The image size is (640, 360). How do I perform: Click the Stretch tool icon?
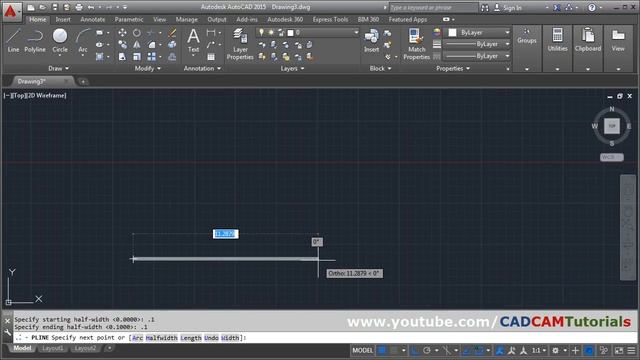122,57
